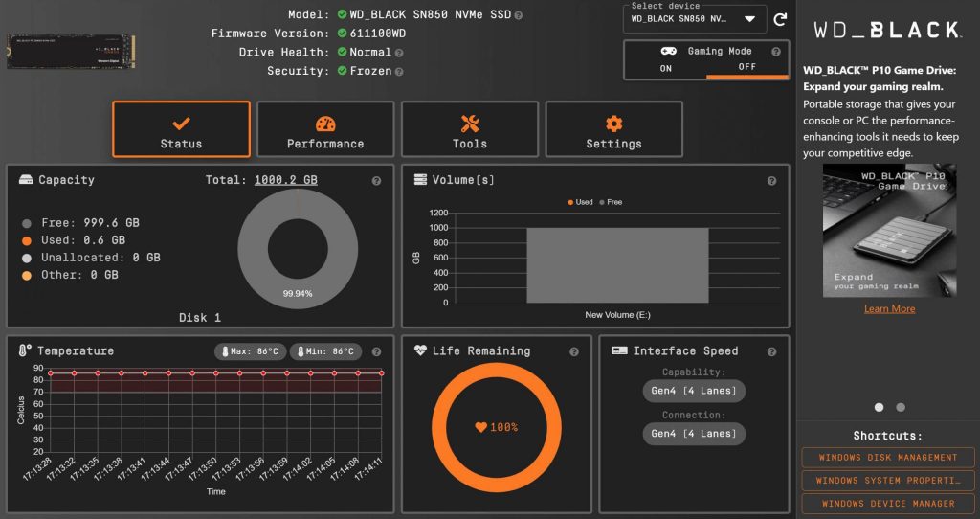980x519 pixels.
Task: Open the Temperature panel help icon
Action: click(376, 352)
